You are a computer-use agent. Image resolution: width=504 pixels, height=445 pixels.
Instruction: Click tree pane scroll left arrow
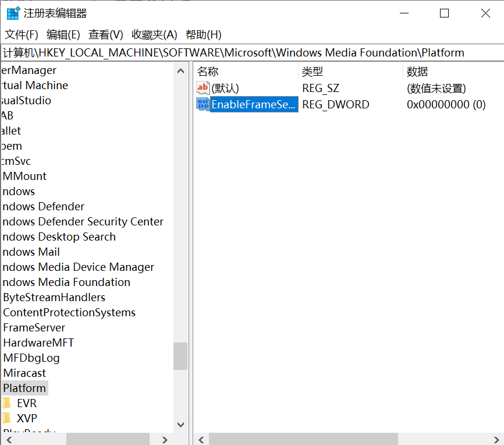click(x=9, y=440)
